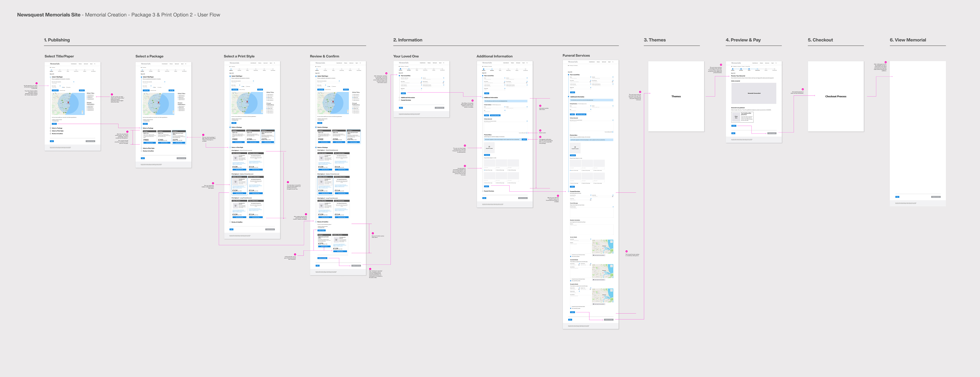Expand 'Funeral Services' section on Your Loved One page
Screen dimensions: 980x377
coord(406,100)
